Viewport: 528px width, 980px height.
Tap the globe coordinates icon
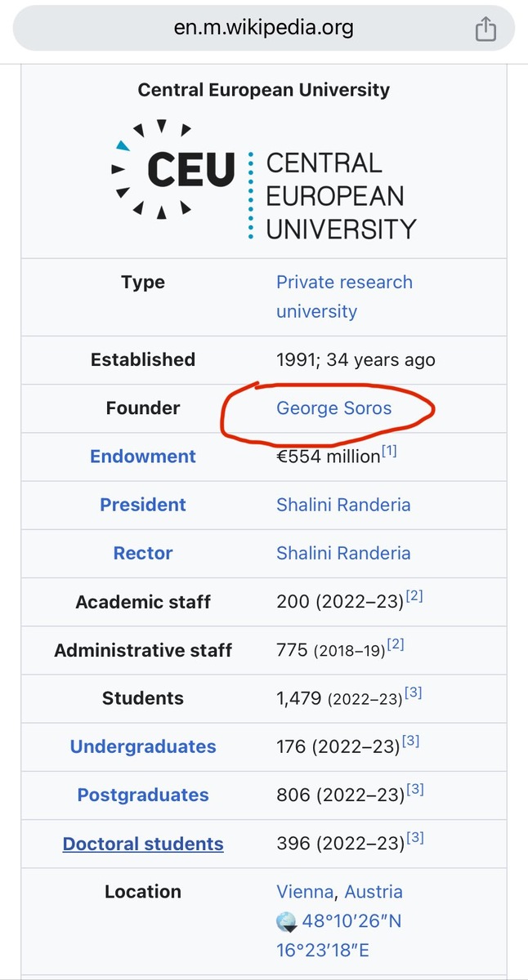pyautogui.click(x=287, y=922)
